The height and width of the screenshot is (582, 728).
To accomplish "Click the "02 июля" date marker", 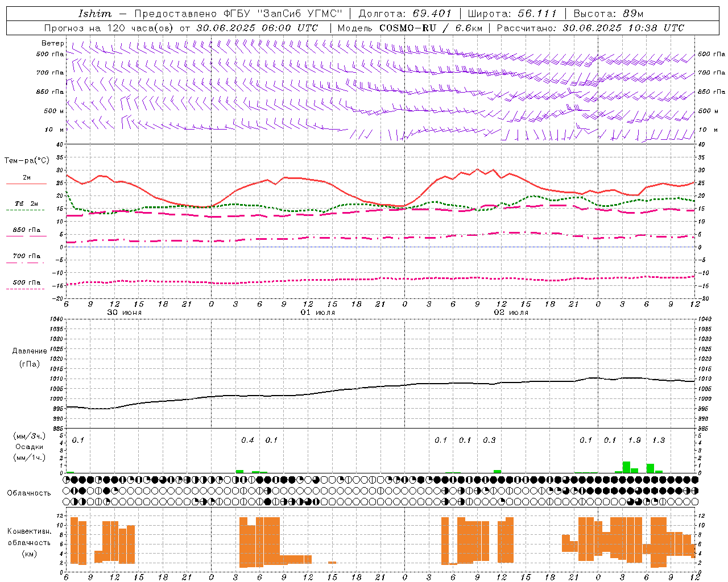I will (x=511, y=313).
